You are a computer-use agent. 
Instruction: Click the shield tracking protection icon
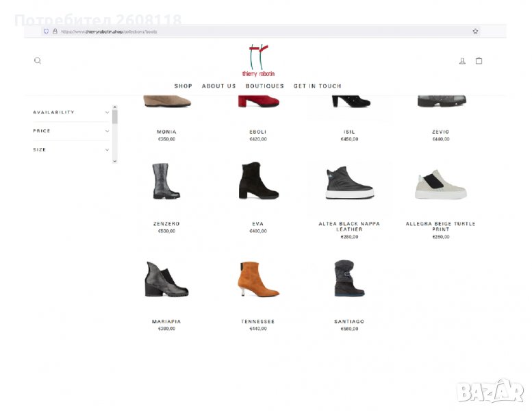pyautogui.click(x=47, y=32)
